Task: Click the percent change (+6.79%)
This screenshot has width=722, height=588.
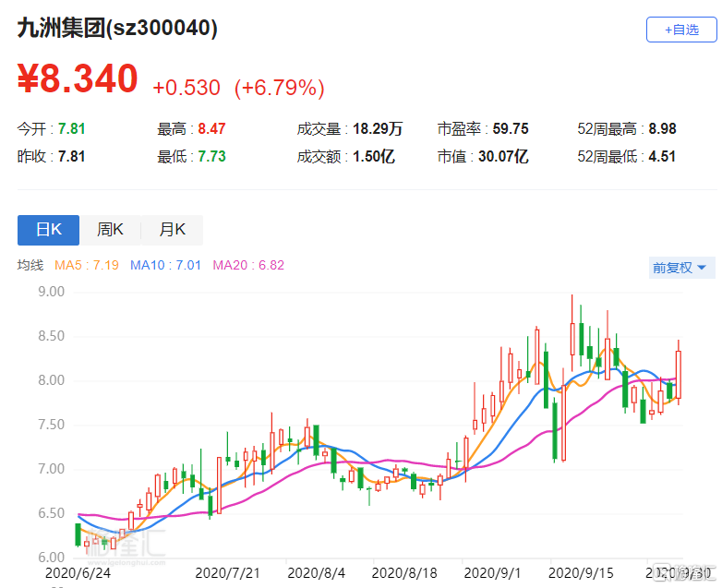Action: [x=280, y=88]
